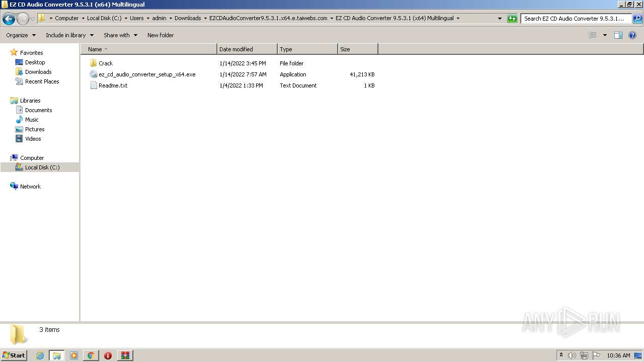Viewport: 644px width, 362px height.
Task: Open the view options dropdown arrow
Action: coord(605,35)
